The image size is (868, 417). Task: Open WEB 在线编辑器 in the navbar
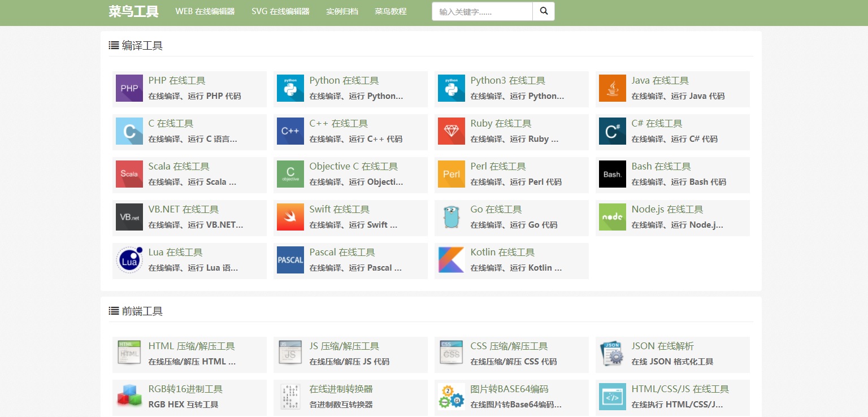(x=205, y=11)
